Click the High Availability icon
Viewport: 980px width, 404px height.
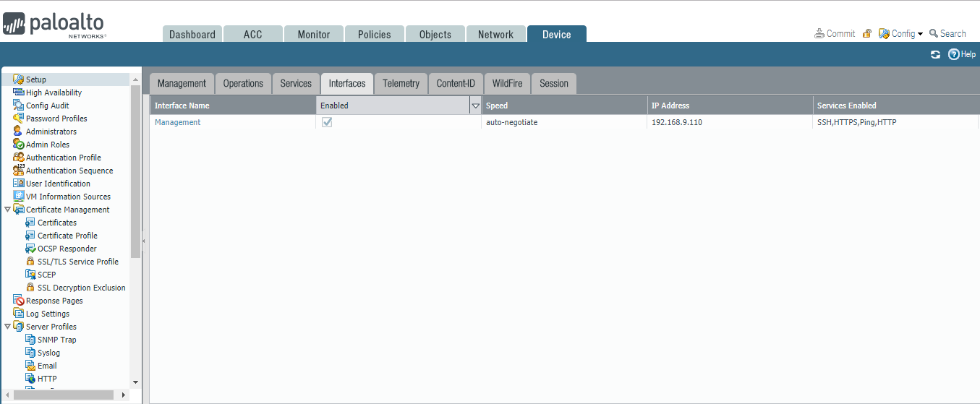tap(19, 93)
